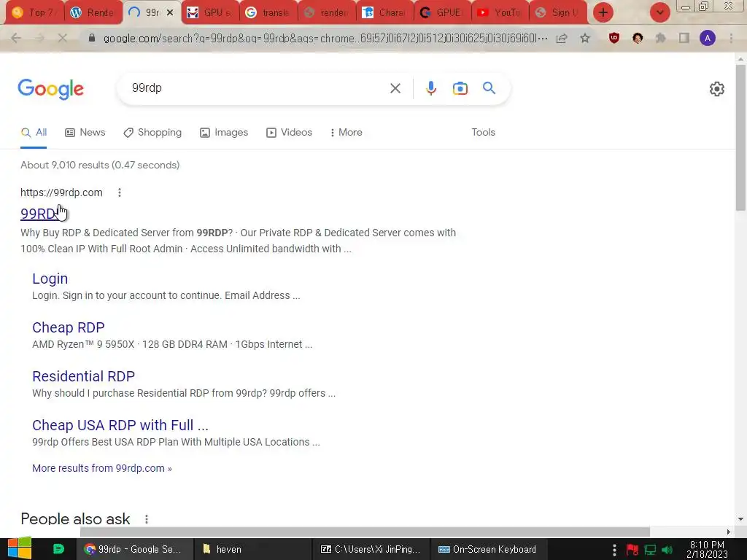This screenshot has height=560, width=747.
Task: Open profile avatar A
Action: tap(708, 38)
